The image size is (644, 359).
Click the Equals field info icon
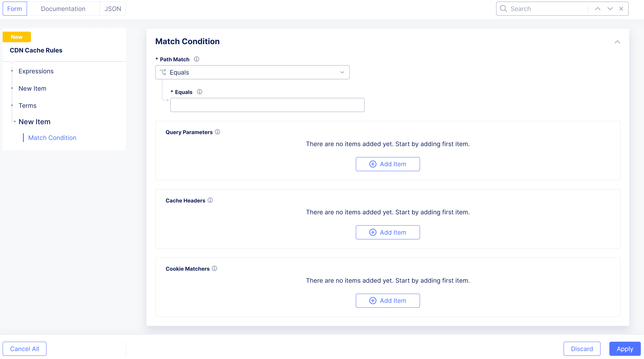199,92
